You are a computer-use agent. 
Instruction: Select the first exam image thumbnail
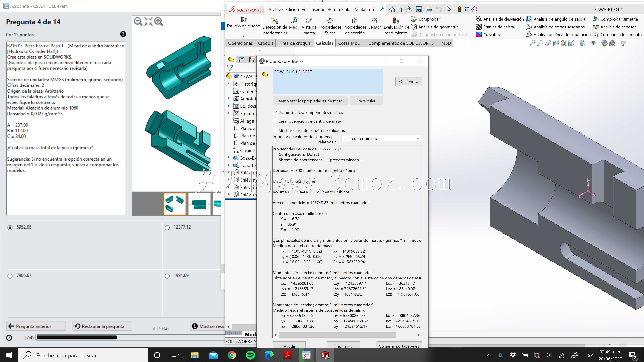tap(175, 204)
